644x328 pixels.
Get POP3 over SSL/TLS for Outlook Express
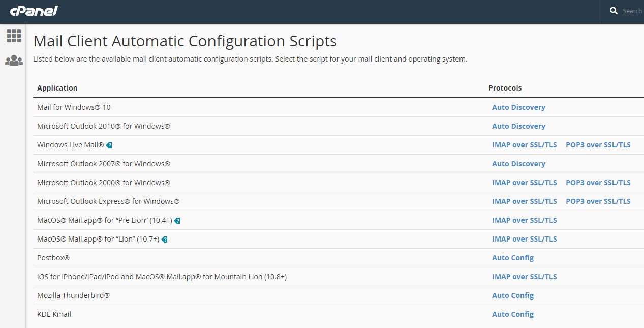click(x=598, y=201)
